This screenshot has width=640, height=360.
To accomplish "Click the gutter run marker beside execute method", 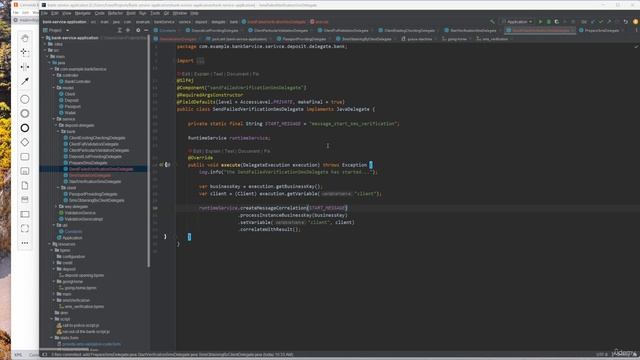I will pyautogui.click(x=161, y=165).
